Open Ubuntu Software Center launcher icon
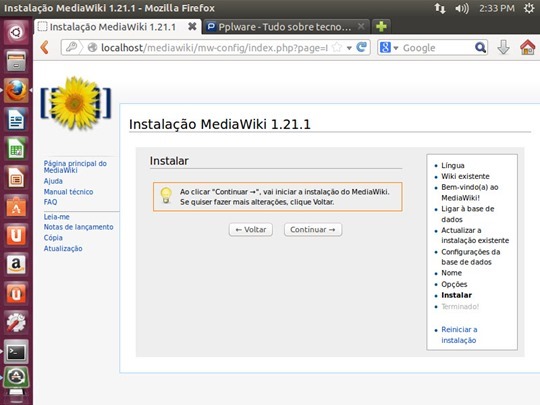540x405 pixels. 16,207
